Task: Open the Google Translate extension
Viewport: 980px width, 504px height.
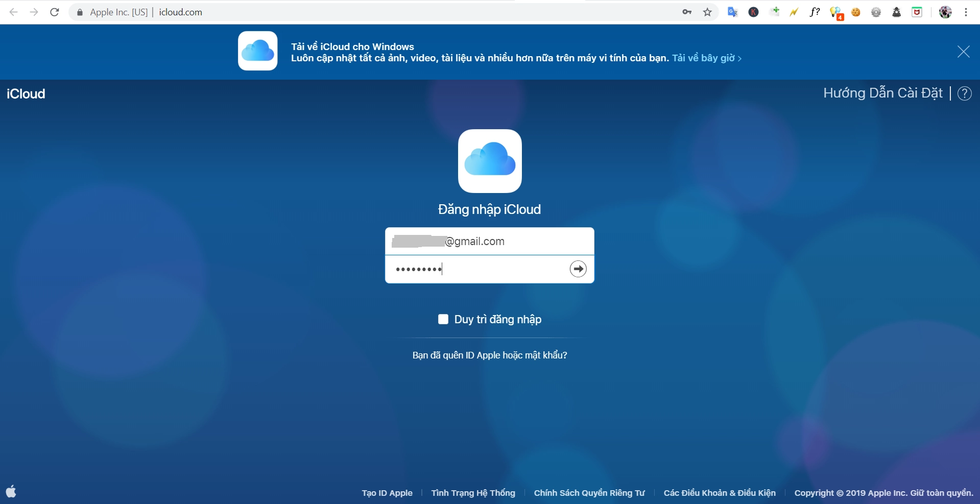Action: point(733,12)
